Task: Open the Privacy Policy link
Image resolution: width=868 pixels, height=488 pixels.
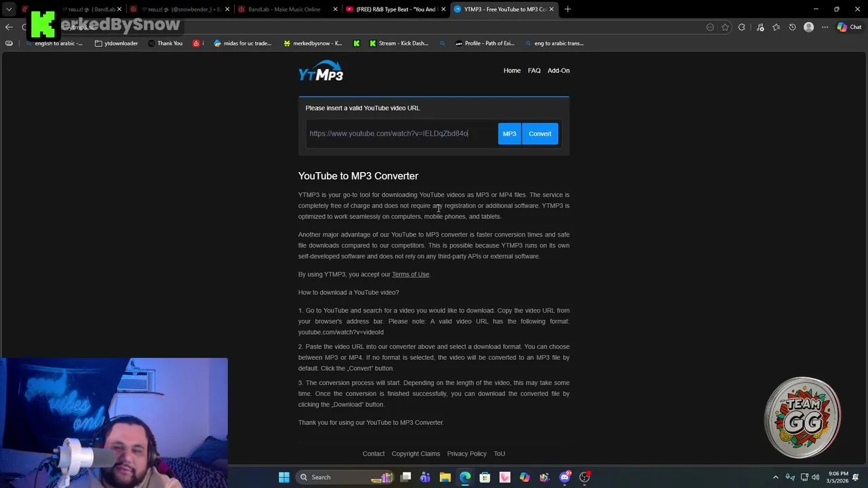Action: tap(467, 453)
